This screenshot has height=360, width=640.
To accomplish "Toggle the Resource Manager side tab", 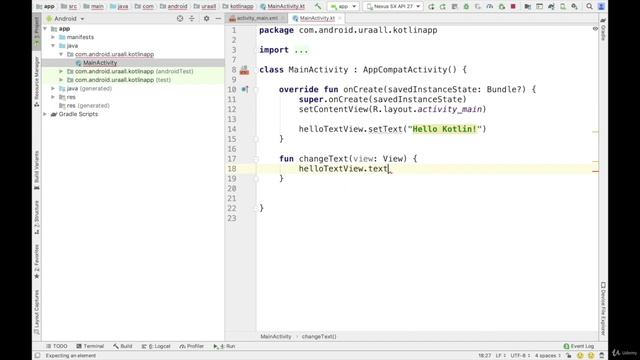I will tap(37, 82).
